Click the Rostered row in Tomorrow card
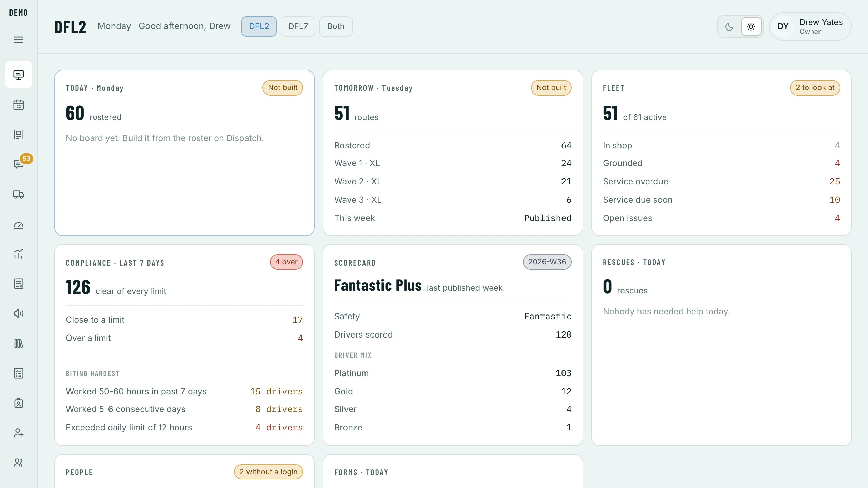Screen dimensions: 868x488 pos(453,145)
